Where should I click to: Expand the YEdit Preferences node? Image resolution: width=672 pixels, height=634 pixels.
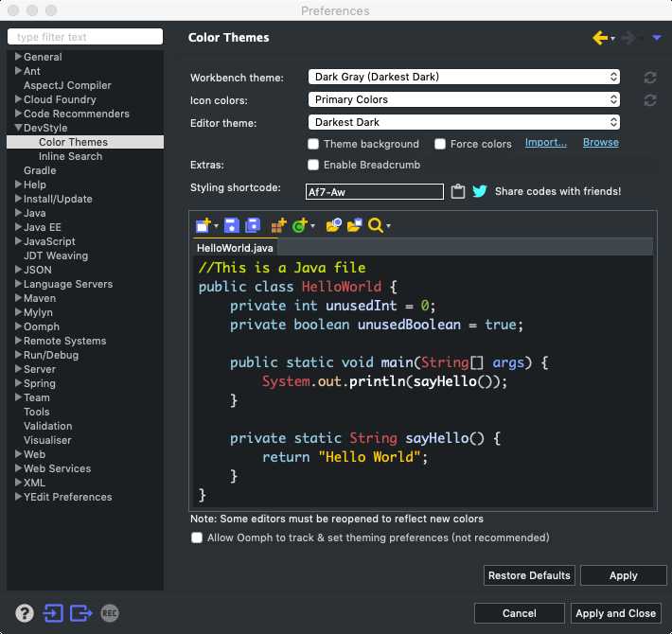(18, 496)
